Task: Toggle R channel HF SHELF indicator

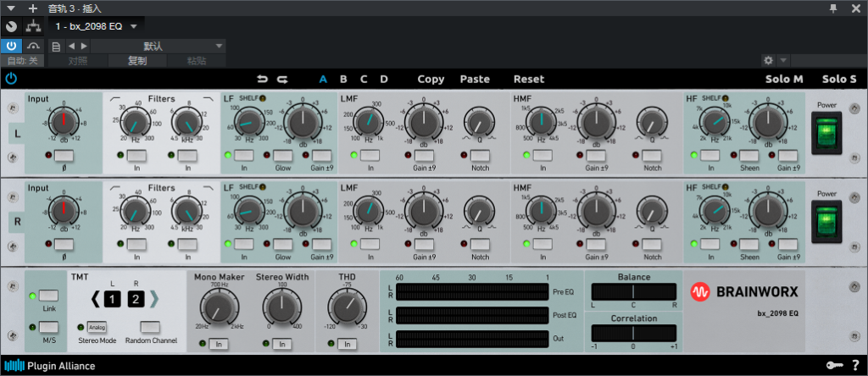Action: click(x=726, y=187)
